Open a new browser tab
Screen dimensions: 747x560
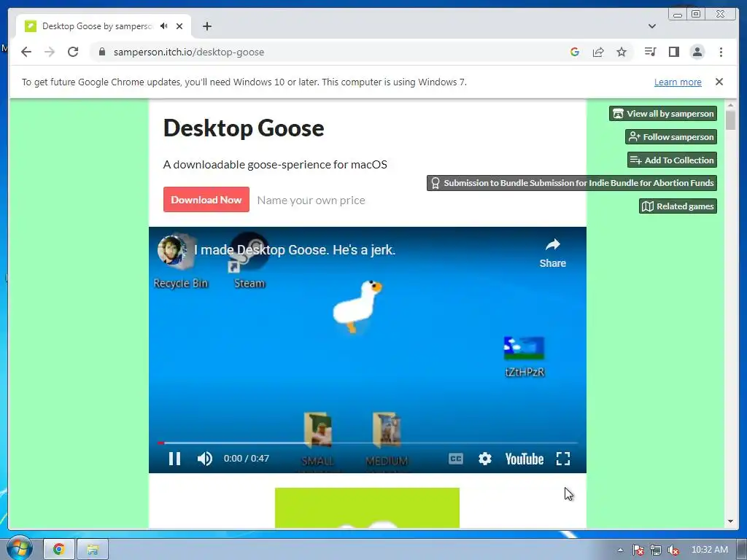(206, 26)
